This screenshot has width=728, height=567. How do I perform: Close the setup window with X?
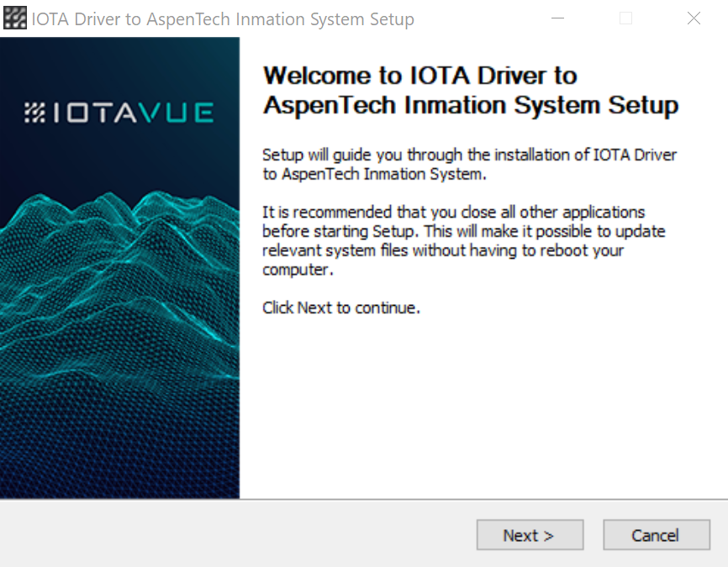pyautogui.click(x=694, y=18)
